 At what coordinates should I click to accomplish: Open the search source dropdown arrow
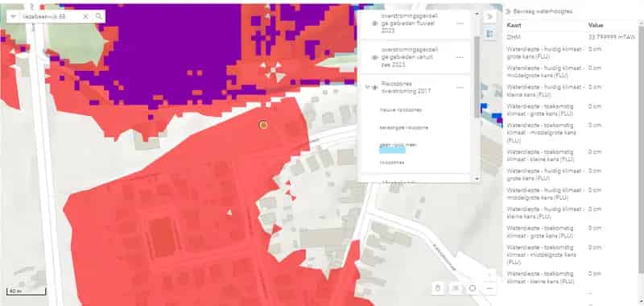coord(13,16)
